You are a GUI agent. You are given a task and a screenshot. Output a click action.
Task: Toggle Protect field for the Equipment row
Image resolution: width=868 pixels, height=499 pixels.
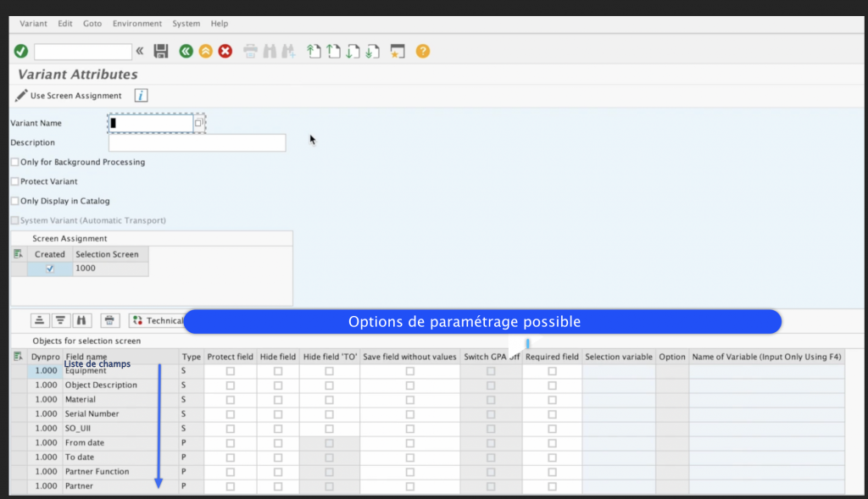point(230,371)
